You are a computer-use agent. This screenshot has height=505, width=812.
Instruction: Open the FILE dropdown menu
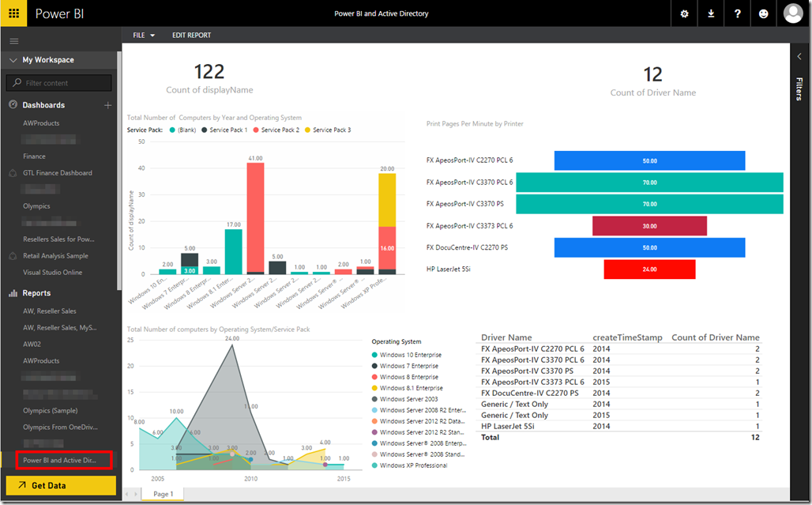tap(144, 36)
